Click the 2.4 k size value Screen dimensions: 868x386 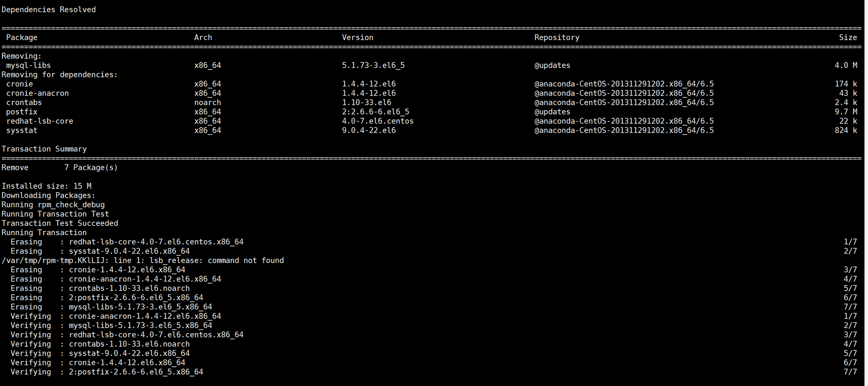tap(846, 102)
